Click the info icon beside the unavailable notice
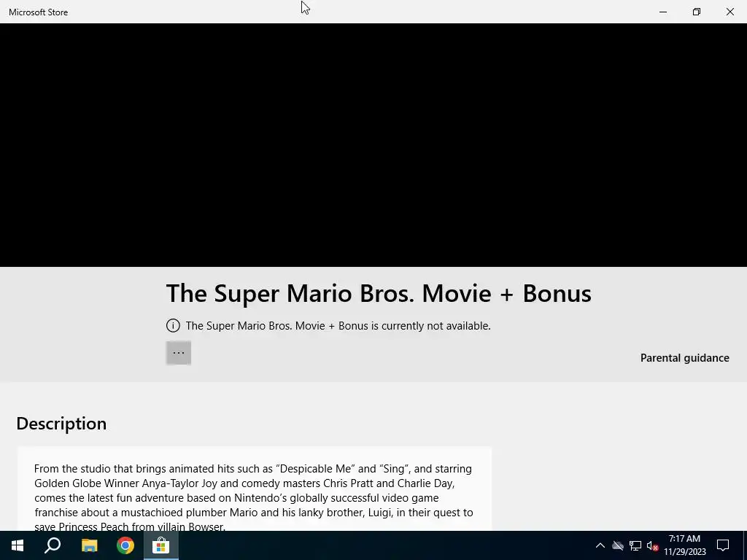Viewport: 747px width, 560px height. (173, 326)
